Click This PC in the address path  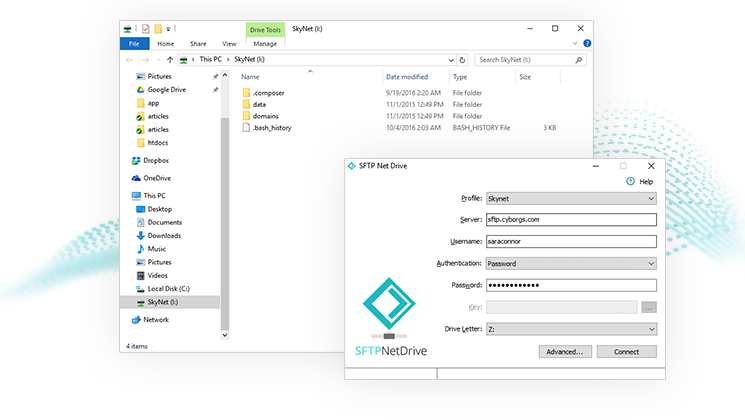pyautogui.click(x=210, y=59)
